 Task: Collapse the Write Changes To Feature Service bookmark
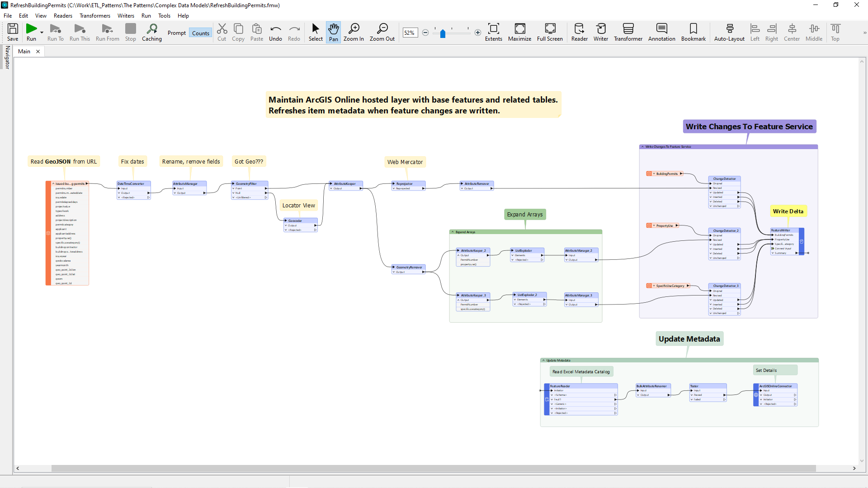pos(643,146)
